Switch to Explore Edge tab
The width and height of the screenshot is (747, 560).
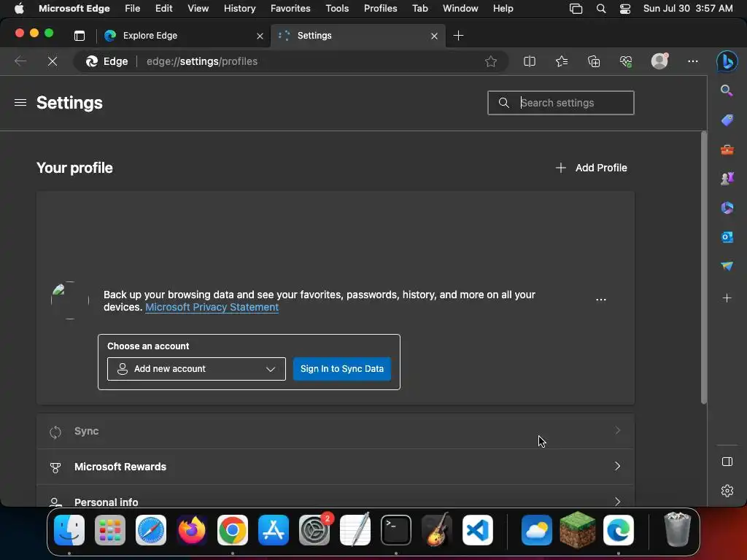[x=184, y=36]
